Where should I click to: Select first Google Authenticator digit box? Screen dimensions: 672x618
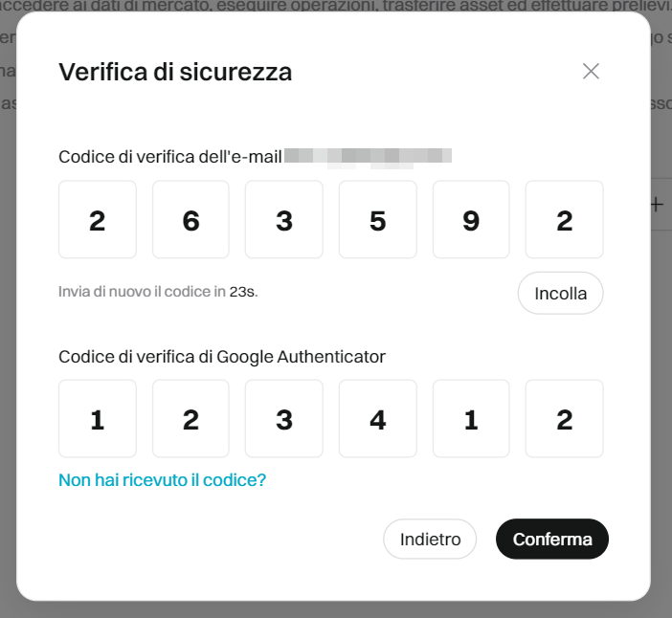[98, 419]
